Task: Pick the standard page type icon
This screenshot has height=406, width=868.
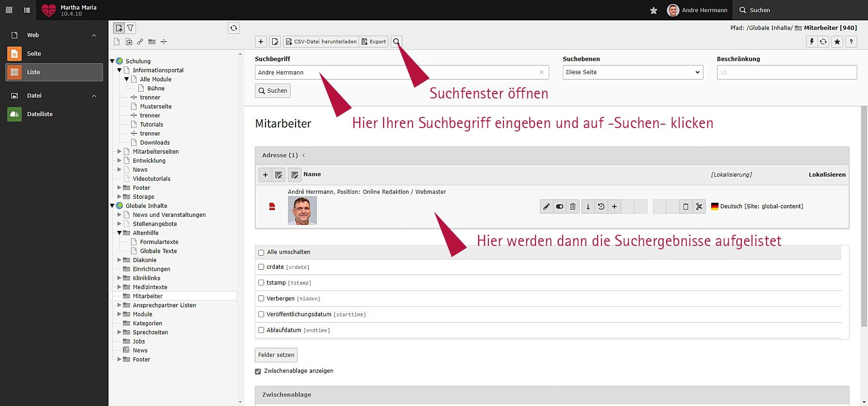Action: coord(117,42)
